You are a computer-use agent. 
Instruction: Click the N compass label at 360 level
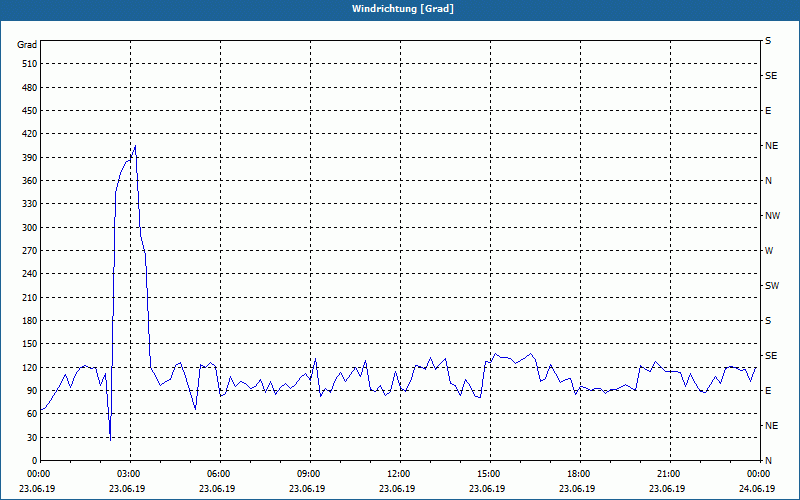[769, 181]
